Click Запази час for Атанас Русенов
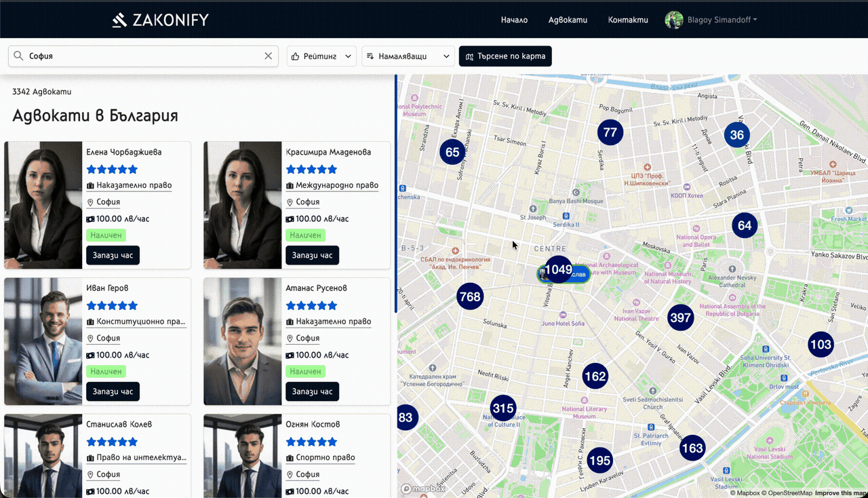The image size is (868, 498). click(312, 391)
